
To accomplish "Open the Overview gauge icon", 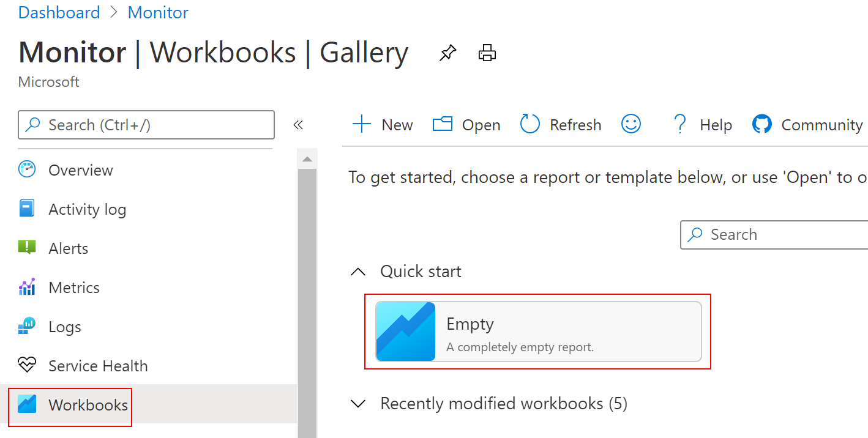I will (27, 169).
